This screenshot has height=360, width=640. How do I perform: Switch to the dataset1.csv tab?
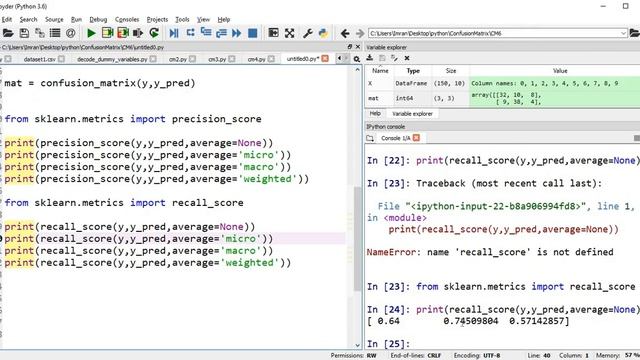tap(40, 59)
